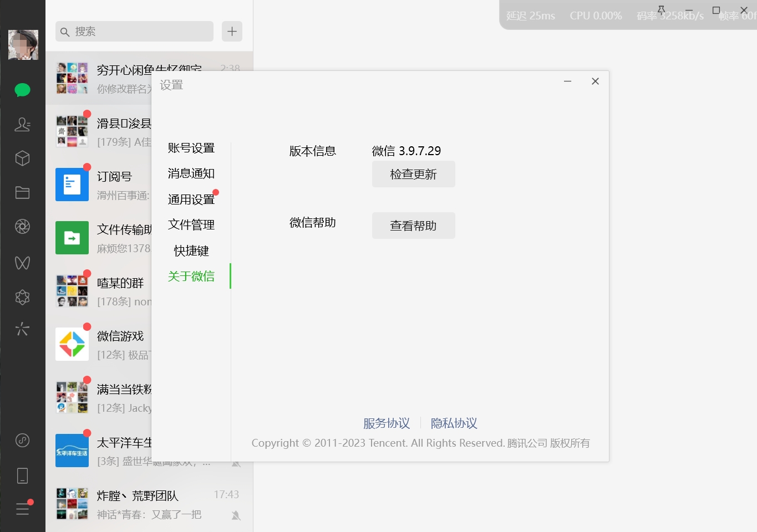Switch to the 消息通知 settings tab
The width and height of the screenshot is (757, 532).
point(190,173)
